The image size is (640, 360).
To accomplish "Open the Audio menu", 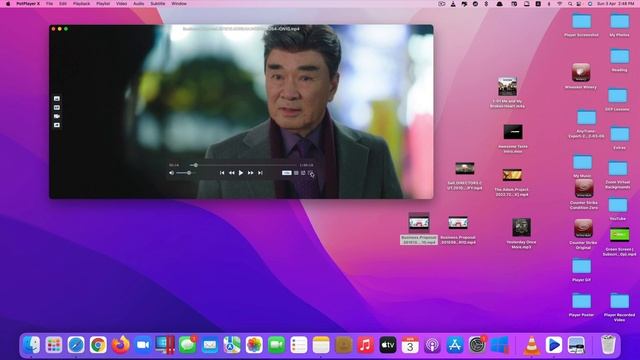I will (139, 4).
